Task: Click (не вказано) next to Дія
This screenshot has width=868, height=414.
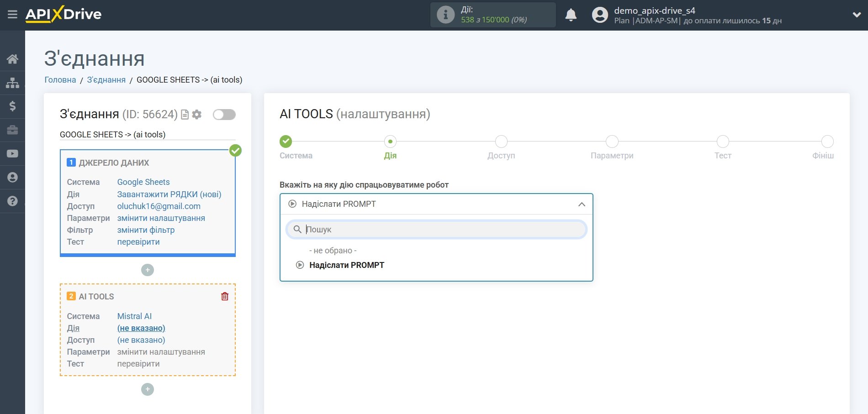Action: pyautogui.click(x=141, y=328)
